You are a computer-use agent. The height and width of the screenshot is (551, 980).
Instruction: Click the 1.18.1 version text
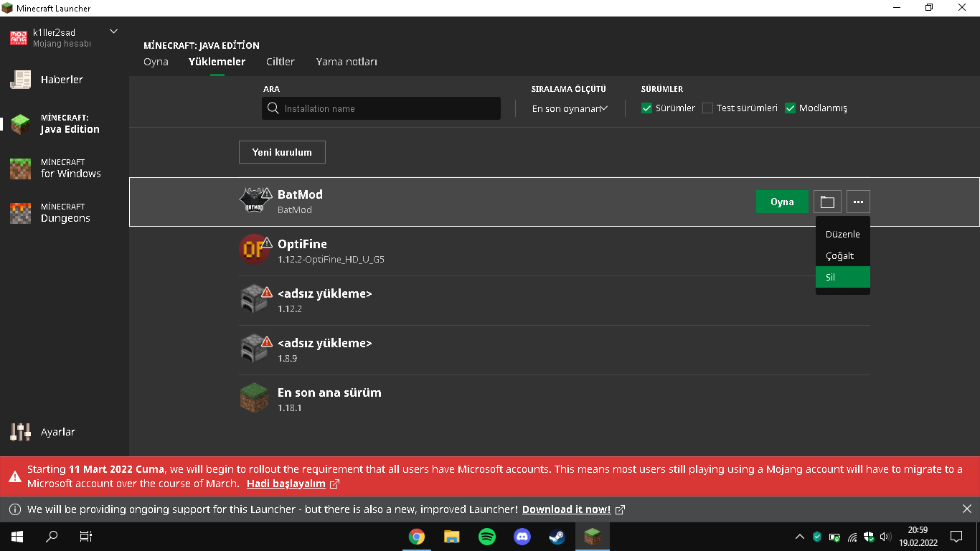click(289, 408)
